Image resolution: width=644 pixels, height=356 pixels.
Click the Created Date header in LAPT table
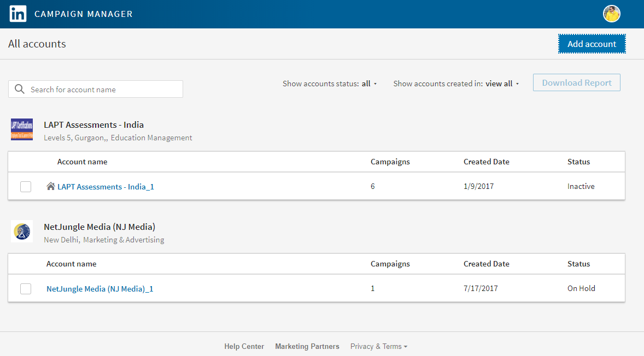[x=487, y=162]
